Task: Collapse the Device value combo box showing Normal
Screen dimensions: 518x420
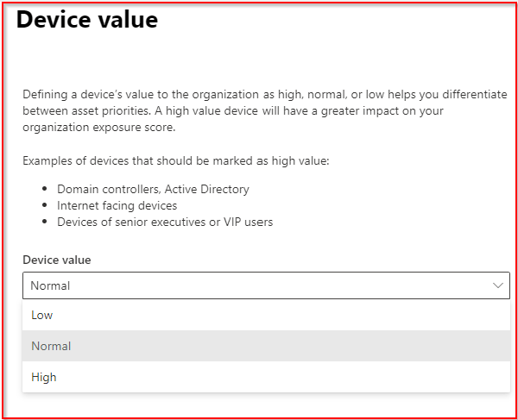Action: [259, 285]
